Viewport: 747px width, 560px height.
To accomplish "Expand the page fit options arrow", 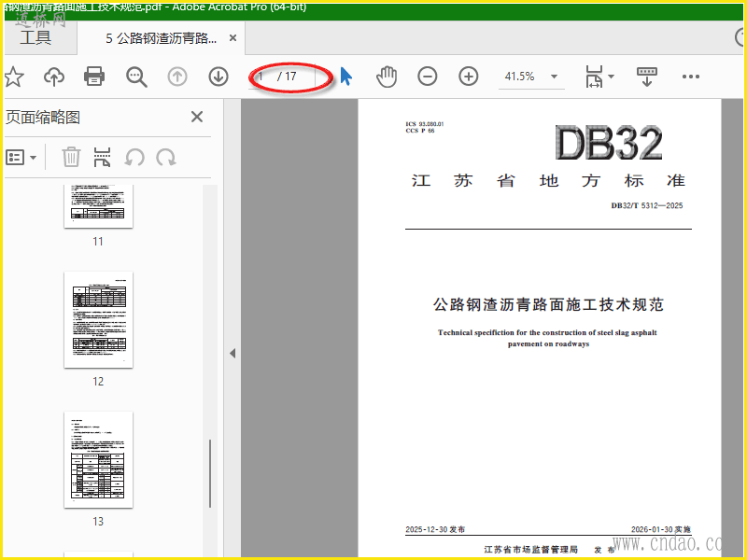I will (x=612, y=77).
